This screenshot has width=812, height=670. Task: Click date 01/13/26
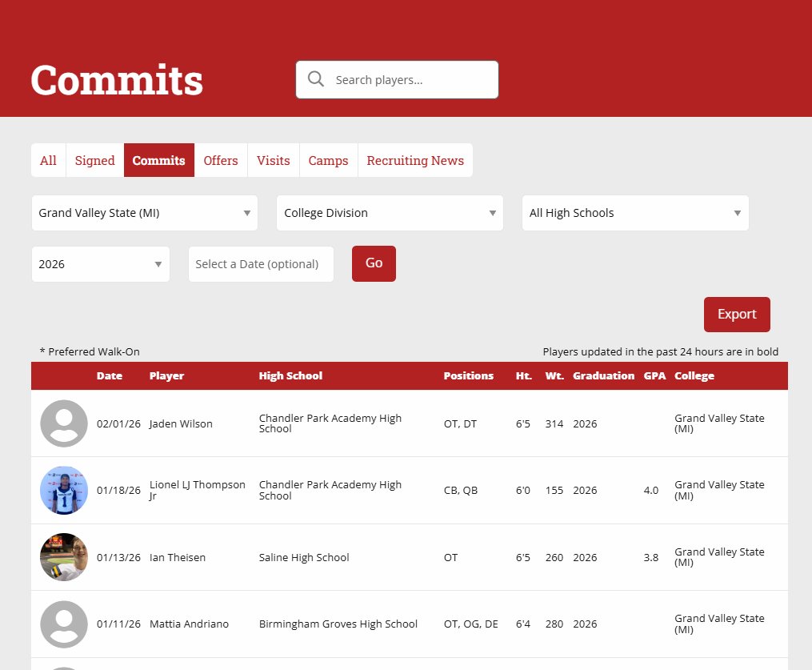(118, 558)
